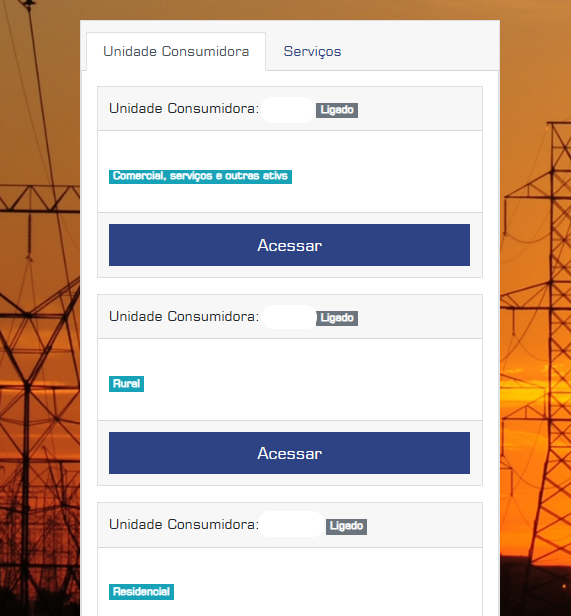
Task: Click the Comercial, serviços e outras ativs tag
Action: click(x=200, y=176)
